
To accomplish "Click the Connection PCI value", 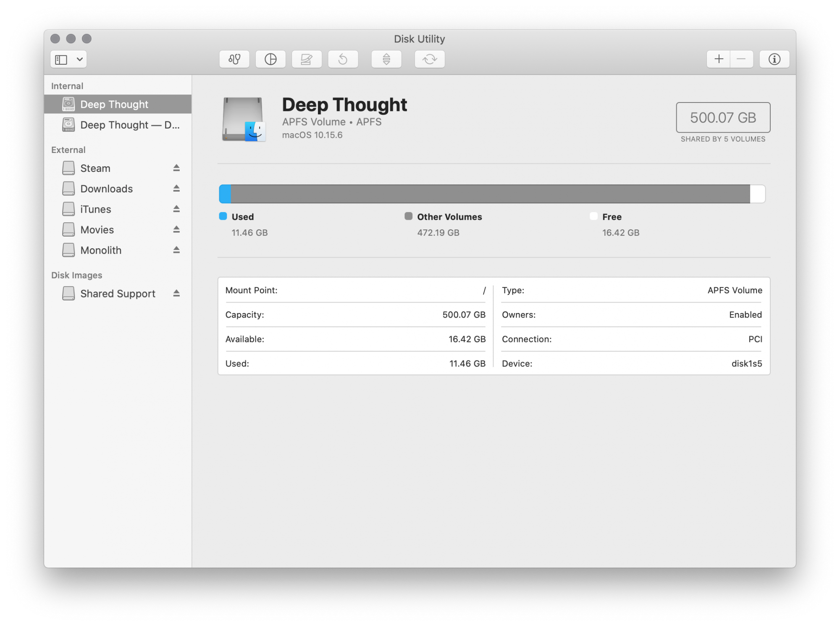I will click(x=755, y=339).
